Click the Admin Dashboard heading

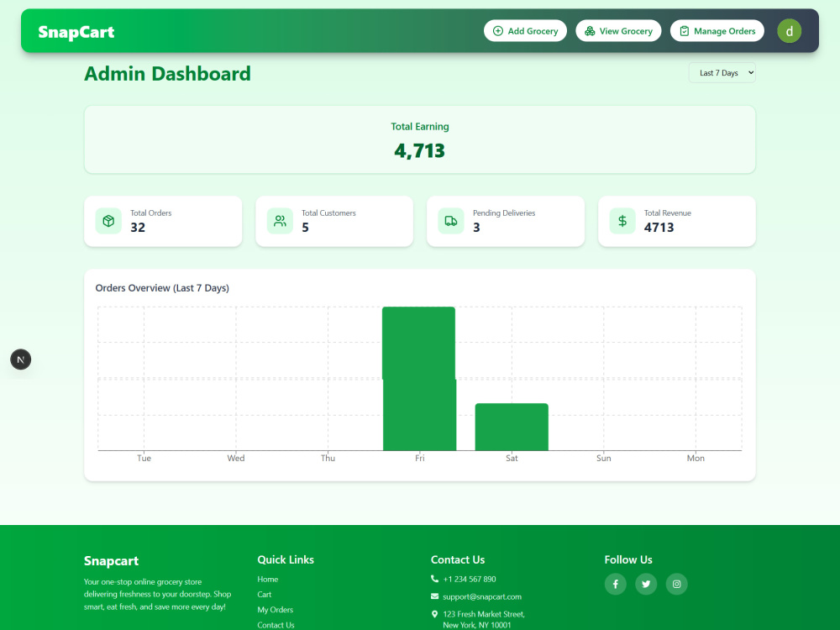[167, 73]
